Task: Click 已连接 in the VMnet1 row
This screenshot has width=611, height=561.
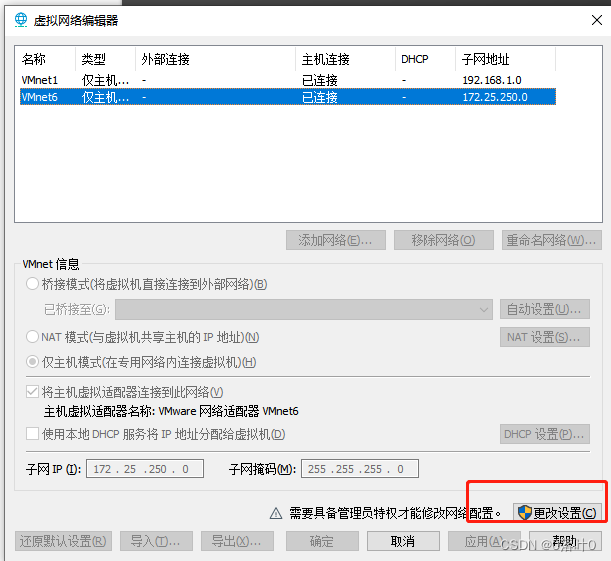Action: [320, 80]
